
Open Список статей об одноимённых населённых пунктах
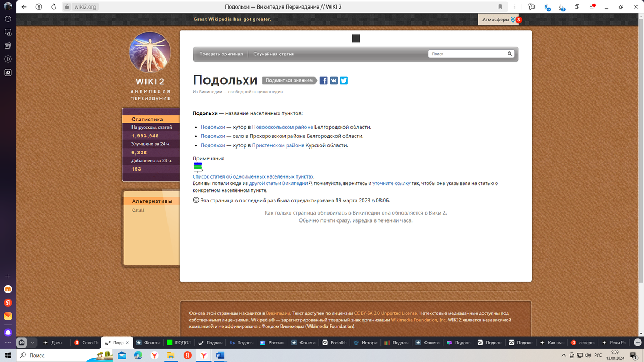click(253, 176)
